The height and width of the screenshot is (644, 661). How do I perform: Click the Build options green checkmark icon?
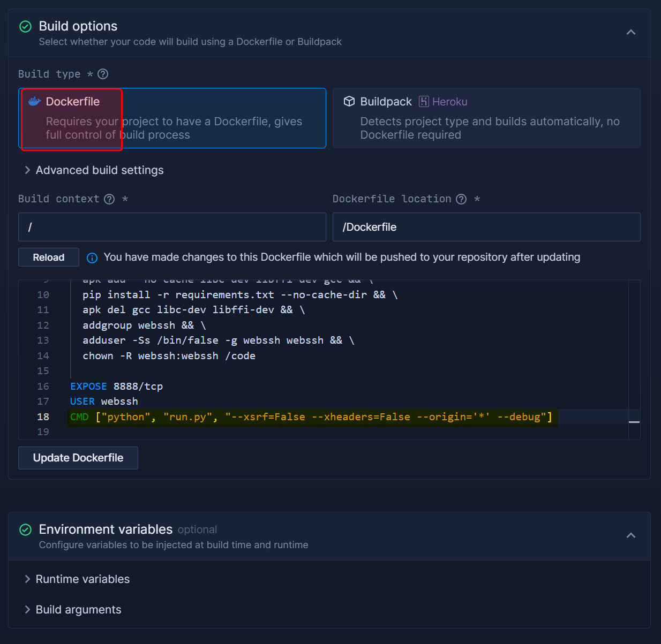pos(25,26)
